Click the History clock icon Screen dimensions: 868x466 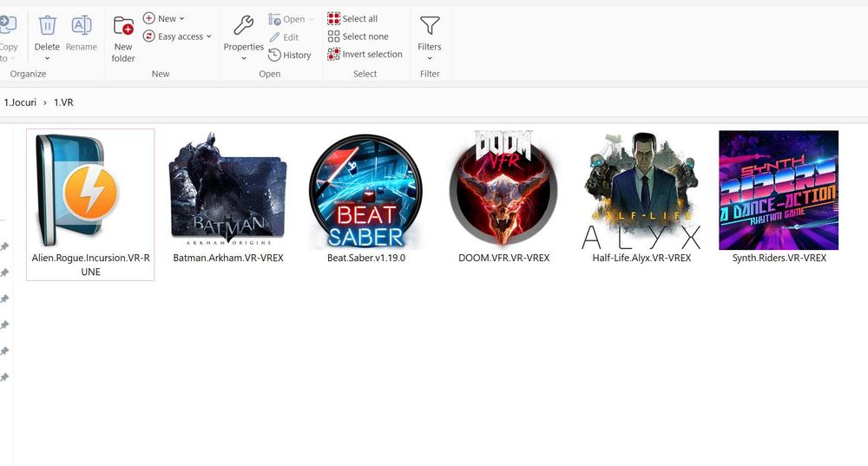[274, 55]
